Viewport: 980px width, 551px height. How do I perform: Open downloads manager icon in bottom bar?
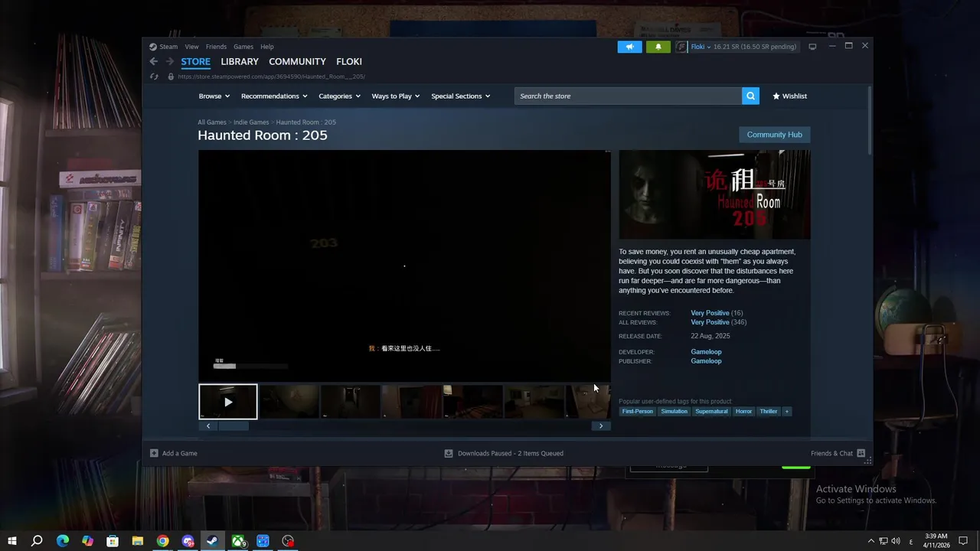click(x=449, y=453)
